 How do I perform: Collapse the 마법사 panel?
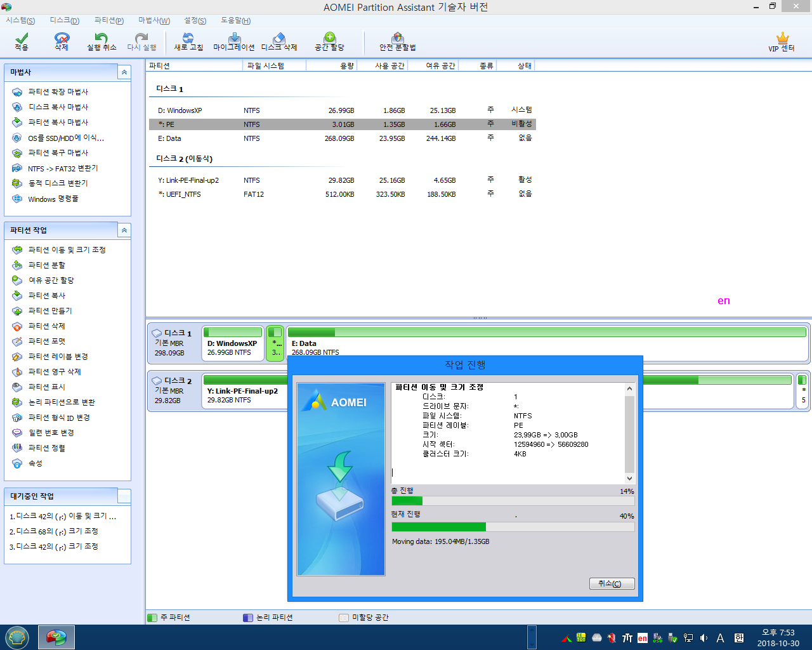[124, 72]
